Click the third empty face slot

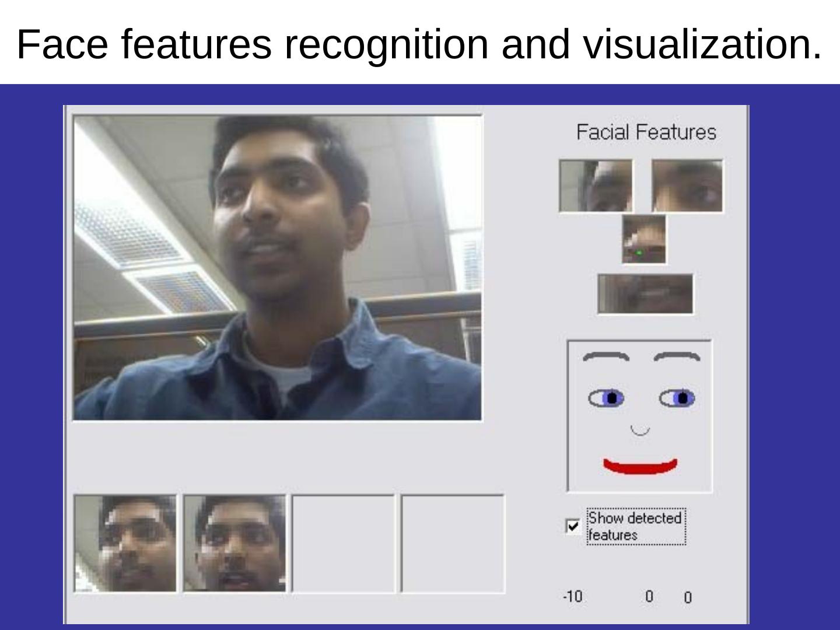click(x=344, y=544)
